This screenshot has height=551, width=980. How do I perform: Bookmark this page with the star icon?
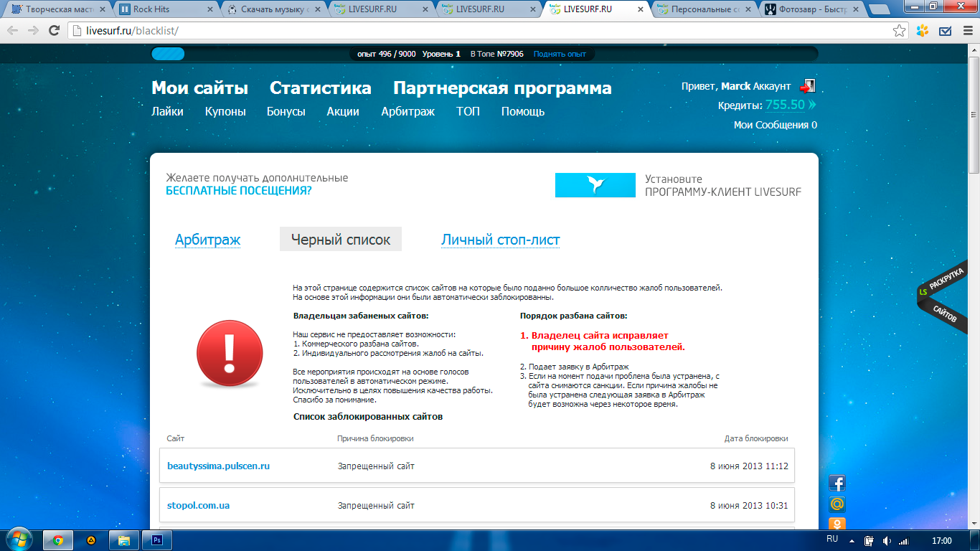[x=899, y=31]
